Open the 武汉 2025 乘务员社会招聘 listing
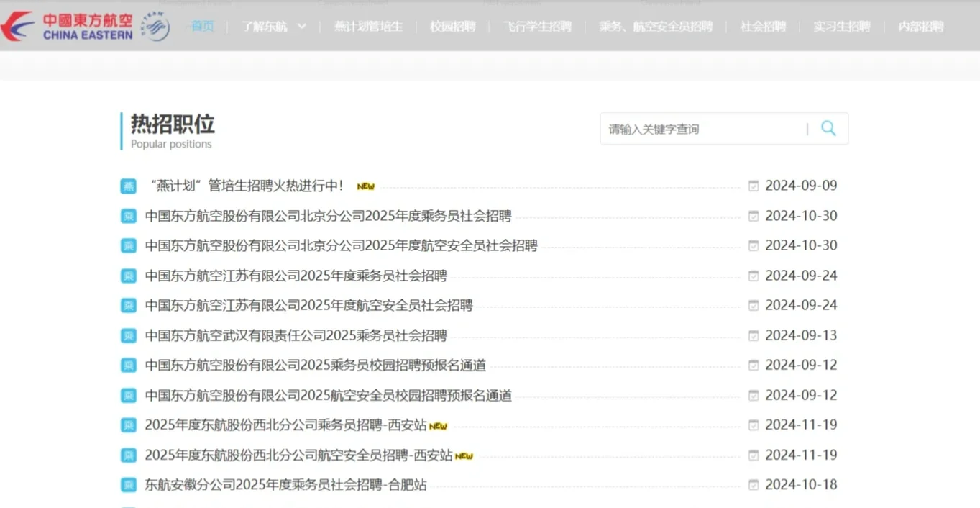Image resolution: width=980 pixels, height=508 pixels. tap(295, 335)
